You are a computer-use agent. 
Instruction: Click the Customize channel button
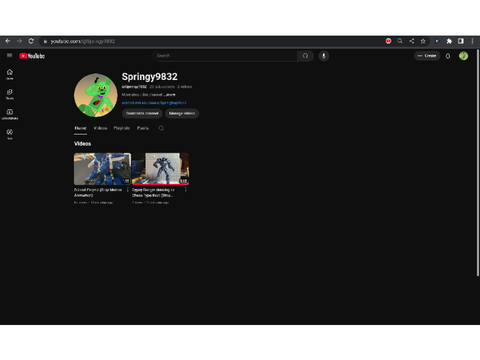click(142, 113)
